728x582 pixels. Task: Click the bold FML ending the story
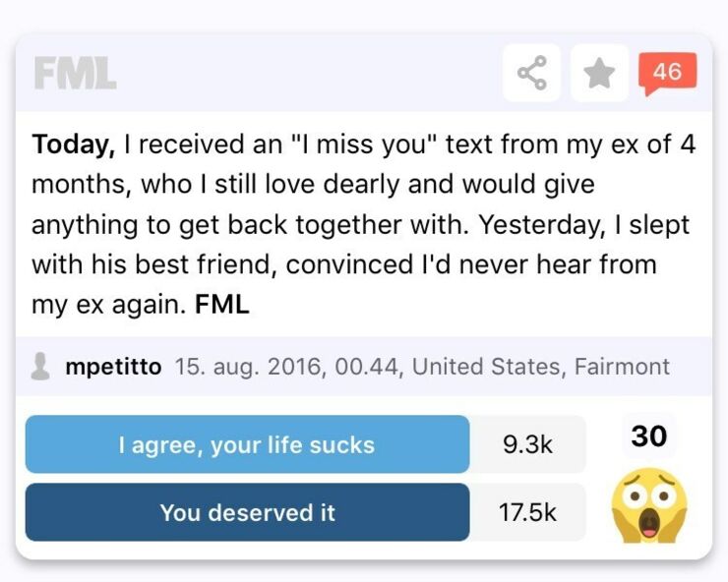(222, 305)
